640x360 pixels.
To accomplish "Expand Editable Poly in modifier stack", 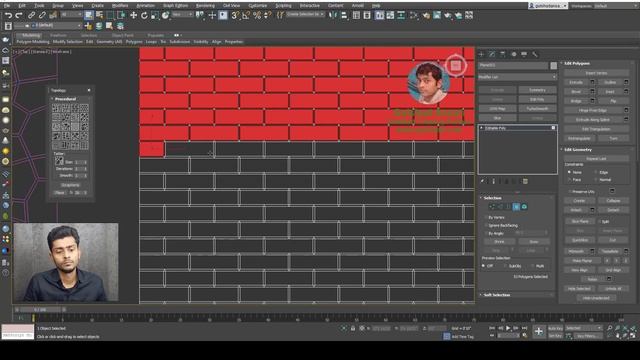I will (x=482, y=128).
